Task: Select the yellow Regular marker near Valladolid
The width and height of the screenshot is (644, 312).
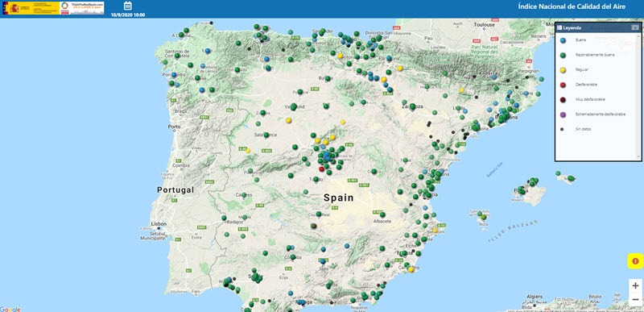Action: (x=289, y=120)
